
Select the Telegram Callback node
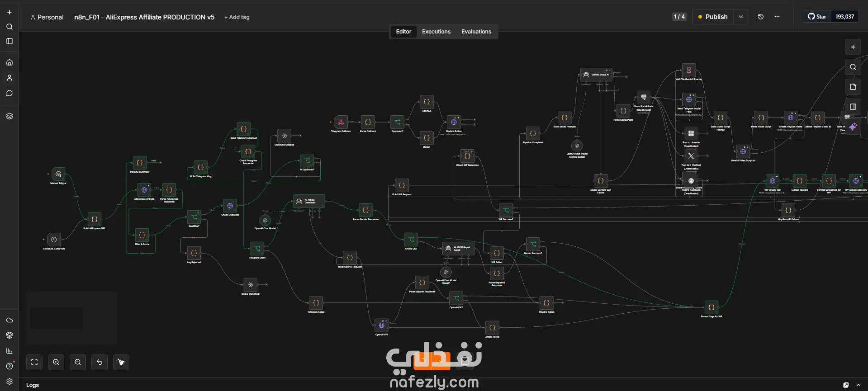point(341,122)
